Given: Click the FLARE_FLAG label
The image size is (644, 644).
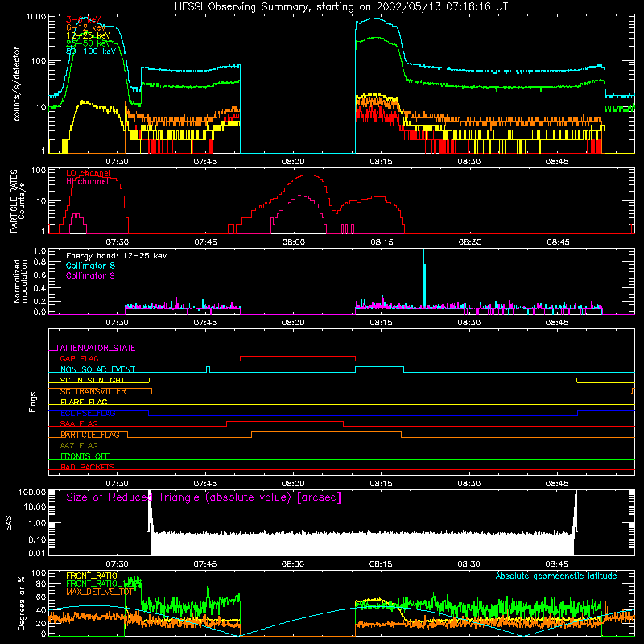Looking at the screenshot, I should pos(84,402).
